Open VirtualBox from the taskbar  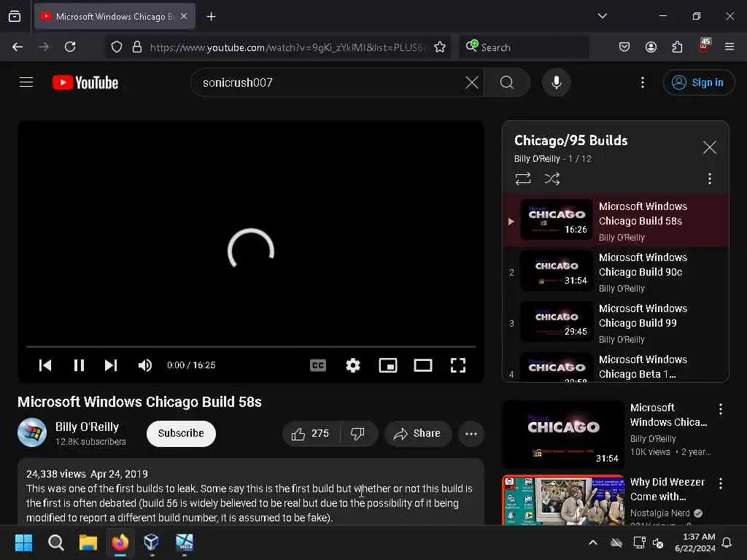151,542
